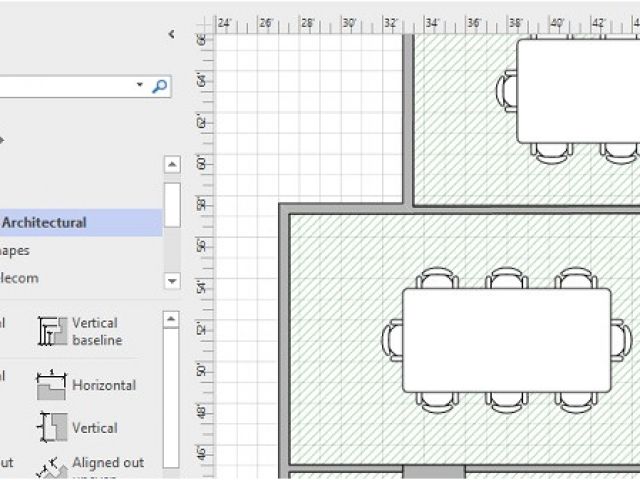This screenshot has width=640, height=480.
Task: Open the search box dropdown arrow
Action: [140, 87]
